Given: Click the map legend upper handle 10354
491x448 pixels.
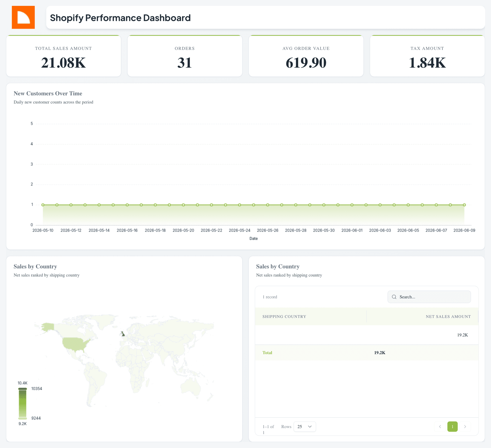Looking at the screenshot, I should (x=23, y=389).
